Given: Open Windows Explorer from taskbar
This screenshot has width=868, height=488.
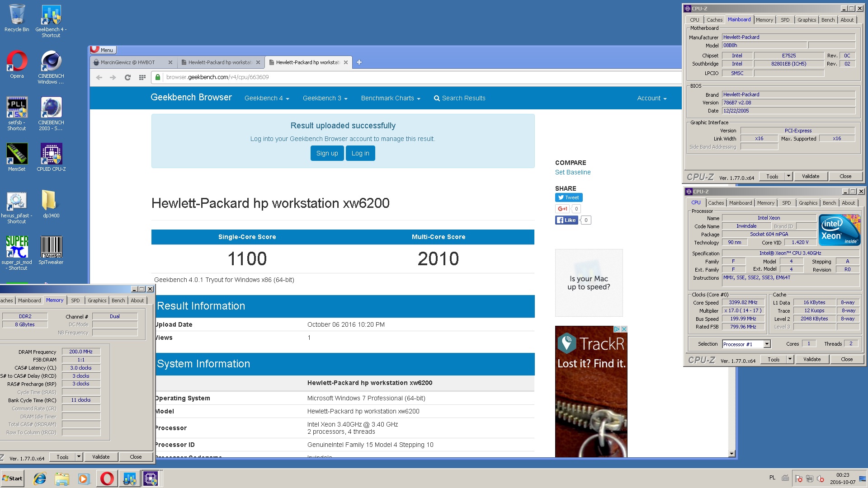Looking at the screenshot, I should point(62,479).
